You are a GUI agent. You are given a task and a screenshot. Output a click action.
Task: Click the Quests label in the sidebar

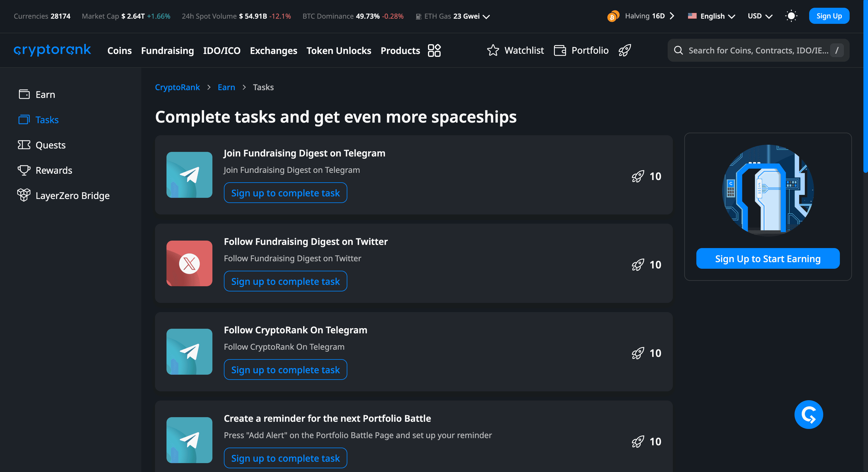click(x=51, y=145)
